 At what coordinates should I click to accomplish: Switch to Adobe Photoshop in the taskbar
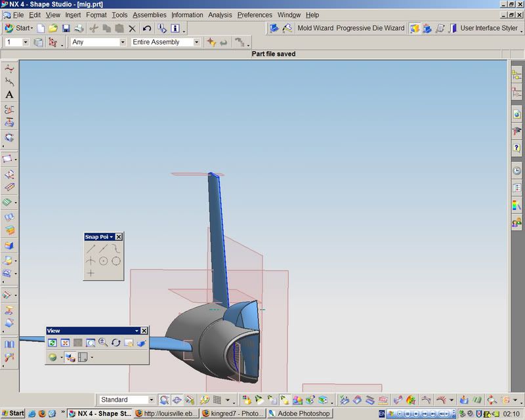pos(301,413)
